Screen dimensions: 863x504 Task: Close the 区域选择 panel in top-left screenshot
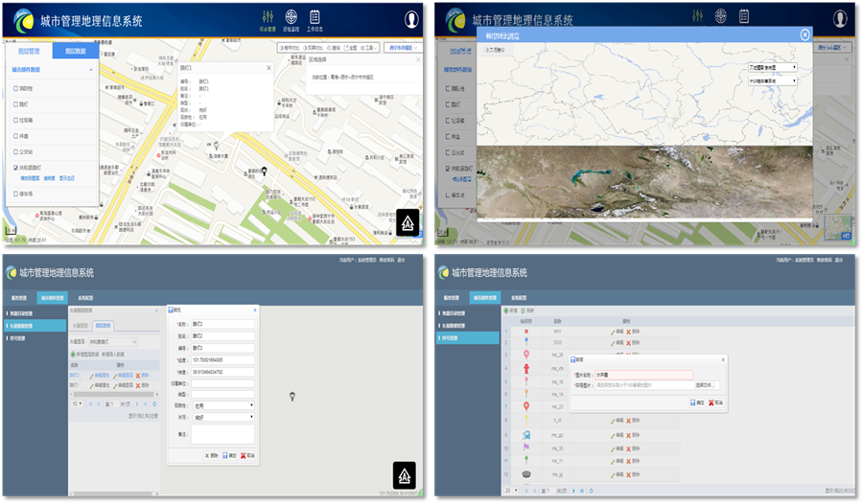click(x=418, y=59)
